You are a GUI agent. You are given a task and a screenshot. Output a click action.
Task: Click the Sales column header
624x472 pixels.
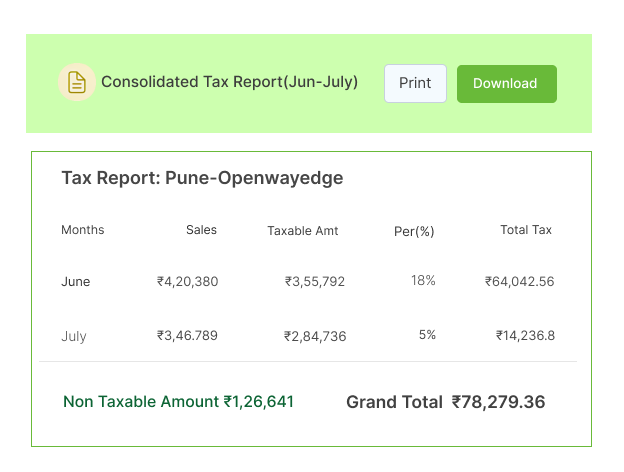point(201,230)
